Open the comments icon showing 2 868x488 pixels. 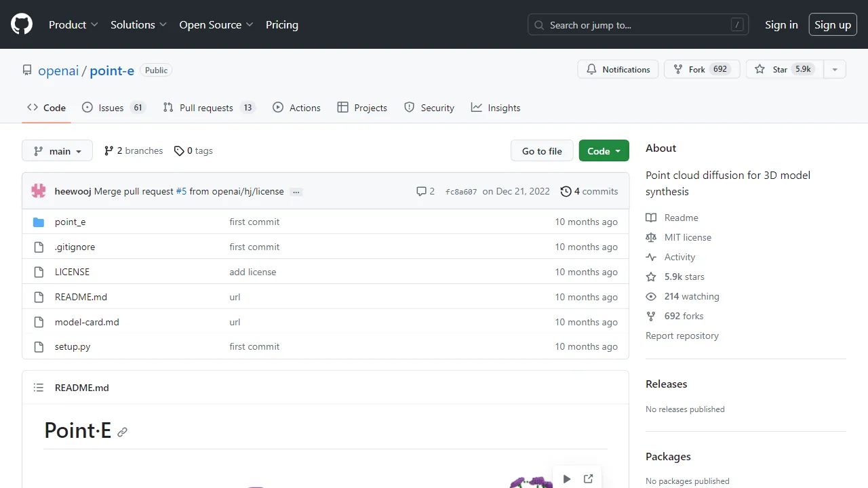point(425,191)
